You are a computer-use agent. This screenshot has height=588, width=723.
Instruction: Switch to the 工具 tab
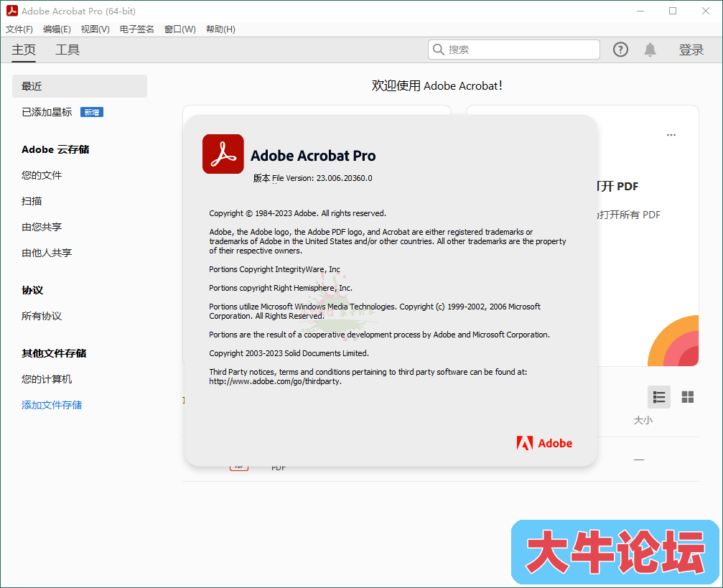click(x=67, y=50)
